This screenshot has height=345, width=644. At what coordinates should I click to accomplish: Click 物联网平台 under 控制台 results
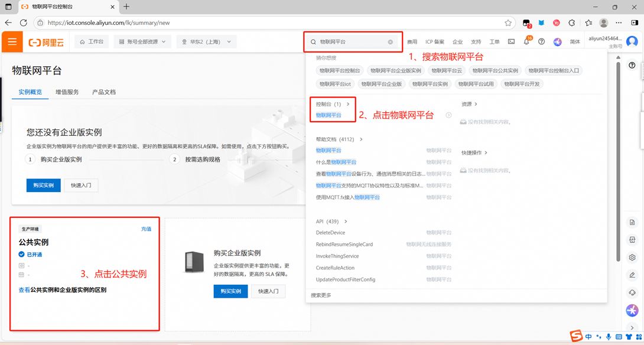[x=328, y=115]
